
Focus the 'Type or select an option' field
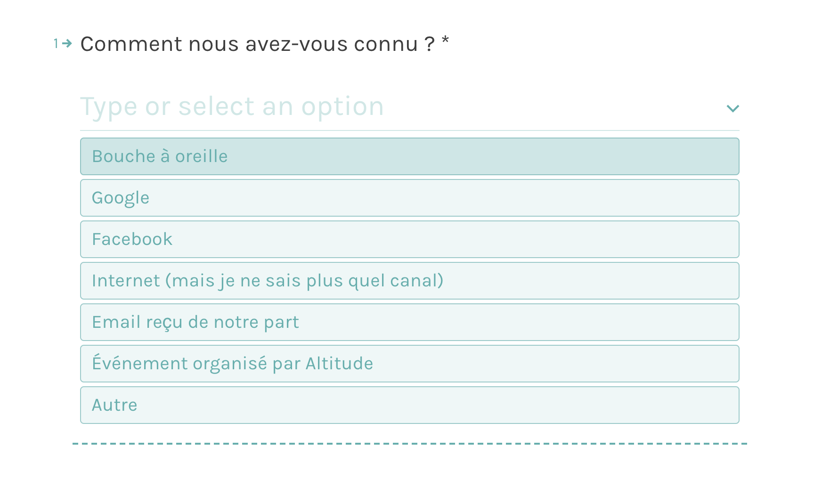tap(377, 107)
